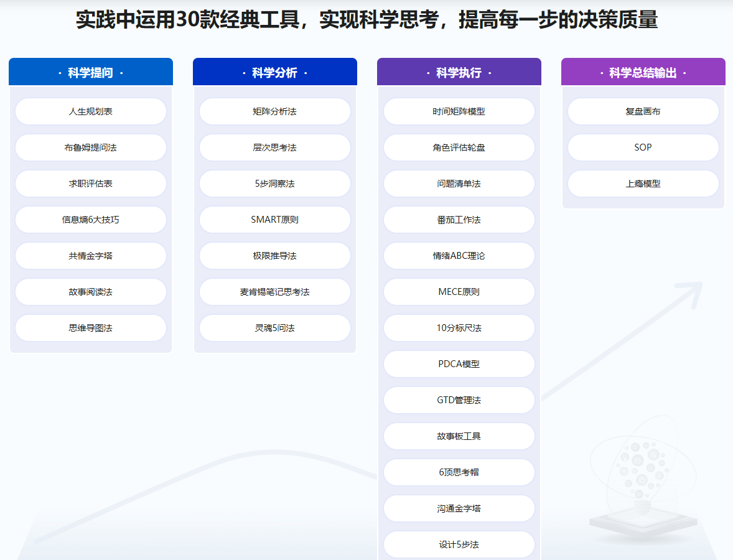The width and height of the screenshot is (733, 560).
Task: Open PDCA模型
Action: (x=459, y=363)
